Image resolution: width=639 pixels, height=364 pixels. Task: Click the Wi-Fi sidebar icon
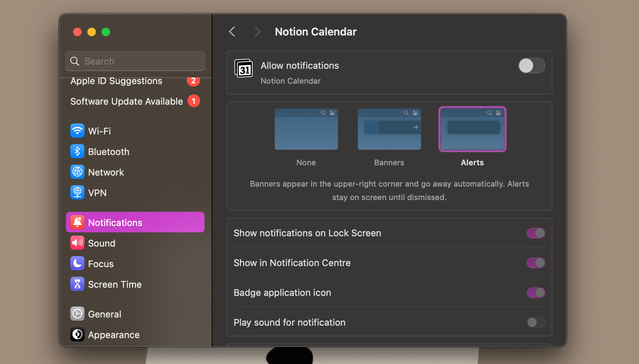coord(77,131)
